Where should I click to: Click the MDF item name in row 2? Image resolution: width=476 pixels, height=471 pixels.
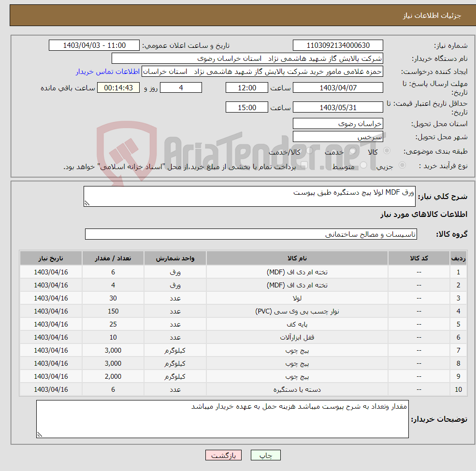(297, 285)
